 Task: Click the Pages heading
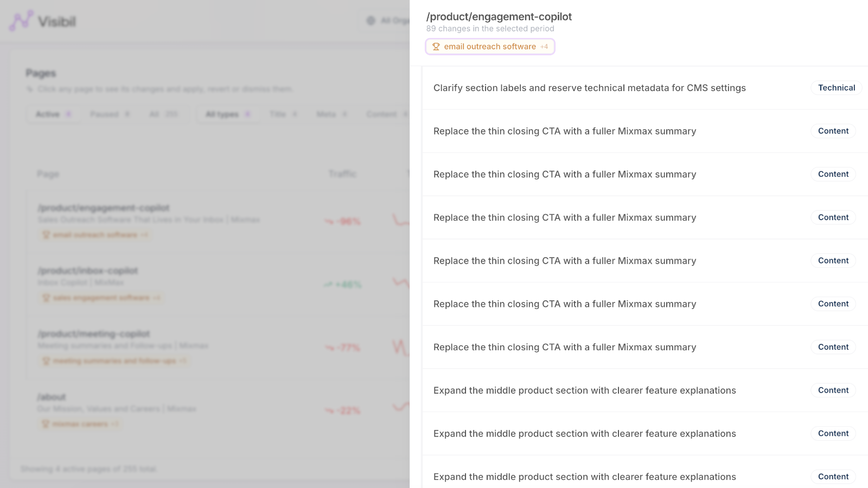(41, 73)
